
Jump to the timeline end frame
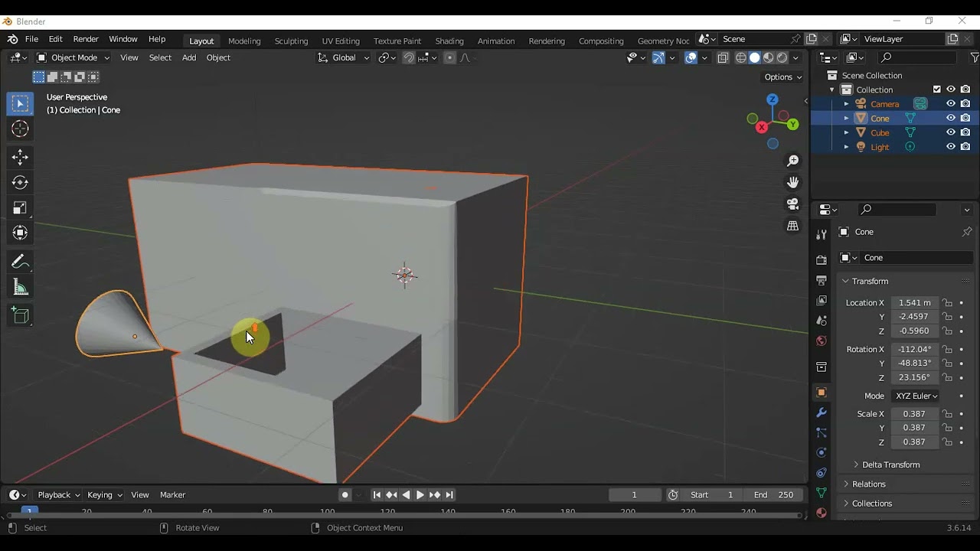point(449,495)
